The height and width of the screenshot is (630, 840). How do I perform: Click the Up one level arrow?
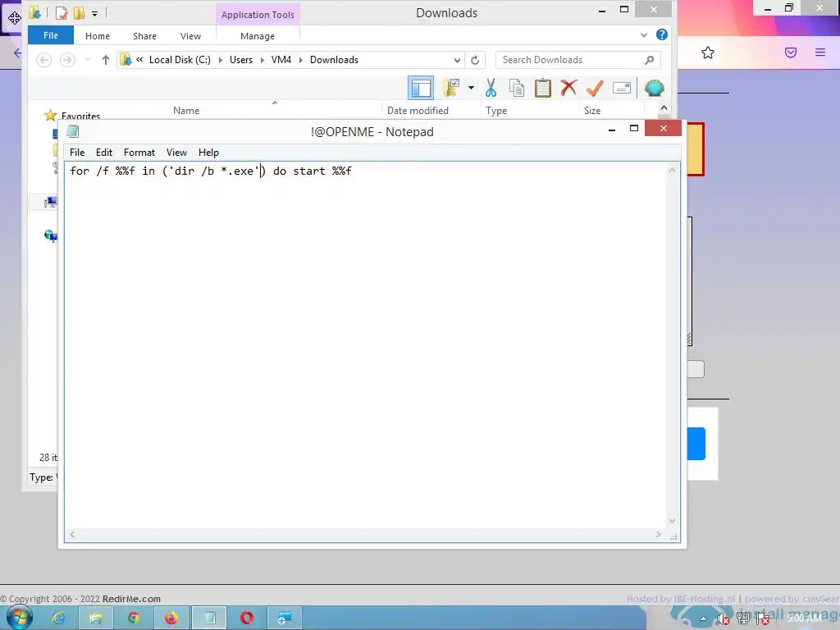(x=106, y=60)
